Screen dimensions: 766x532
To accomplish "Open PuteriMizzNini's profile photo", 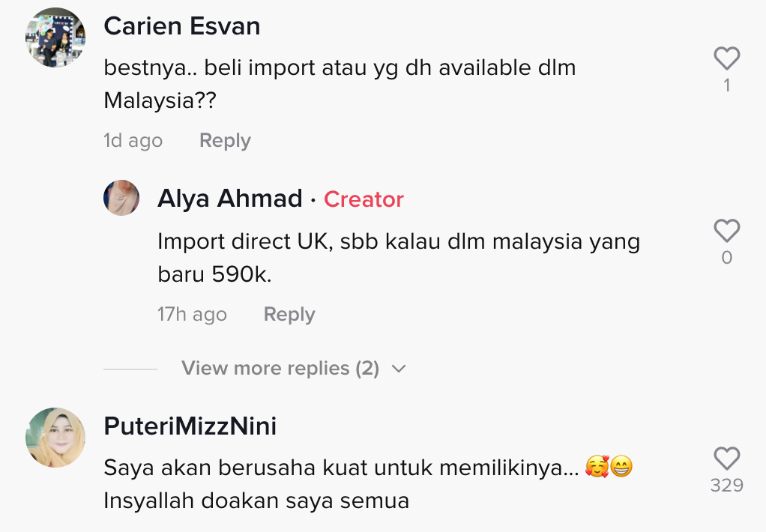I will pos(55,438).
